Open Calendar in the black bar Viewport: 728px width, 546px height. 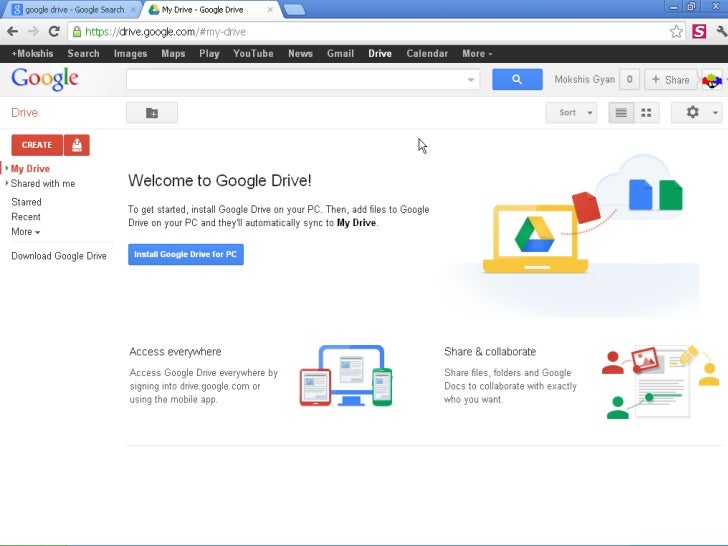tap(427, 54)
